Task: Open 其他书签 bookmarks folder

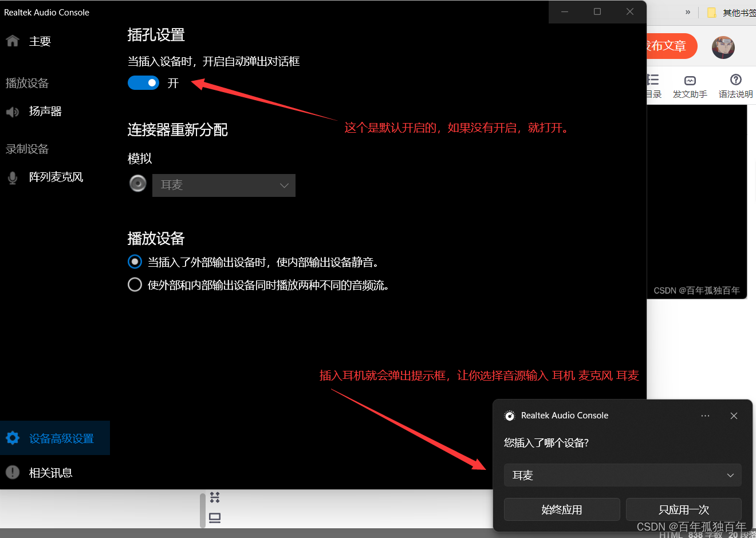Action: pyautogui.click(x=732, y=13)
